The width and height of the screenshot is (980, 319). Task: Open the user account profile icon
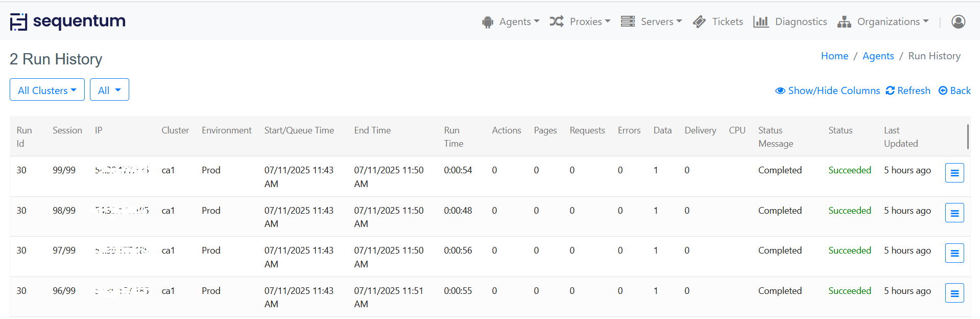click(958, 21)
